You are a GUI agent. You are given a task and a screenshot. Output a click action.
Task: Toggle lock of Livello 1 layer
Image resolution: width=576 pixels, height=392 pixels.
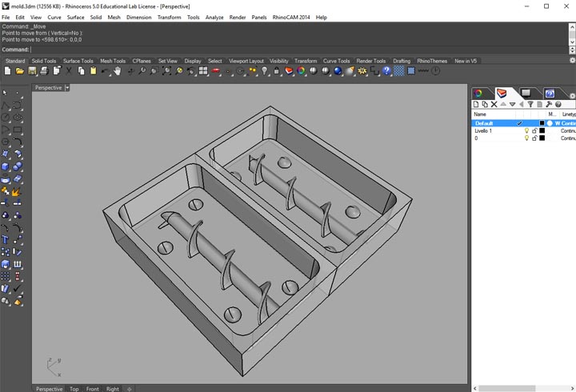click(x=534, y=130)
